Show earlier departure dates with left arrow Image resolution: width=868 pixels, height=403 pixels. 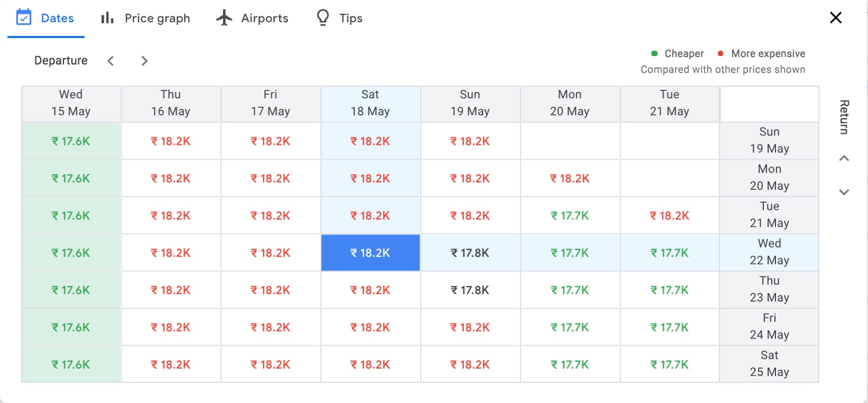coord(110,61)
